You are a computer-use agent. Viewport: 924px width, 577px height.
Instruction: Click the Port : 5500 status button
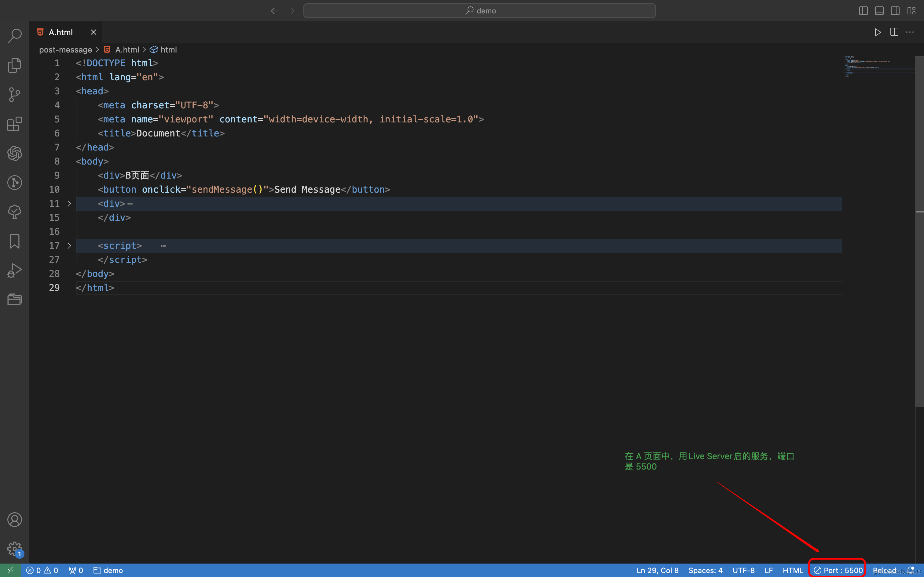click(x=838, y=570)
